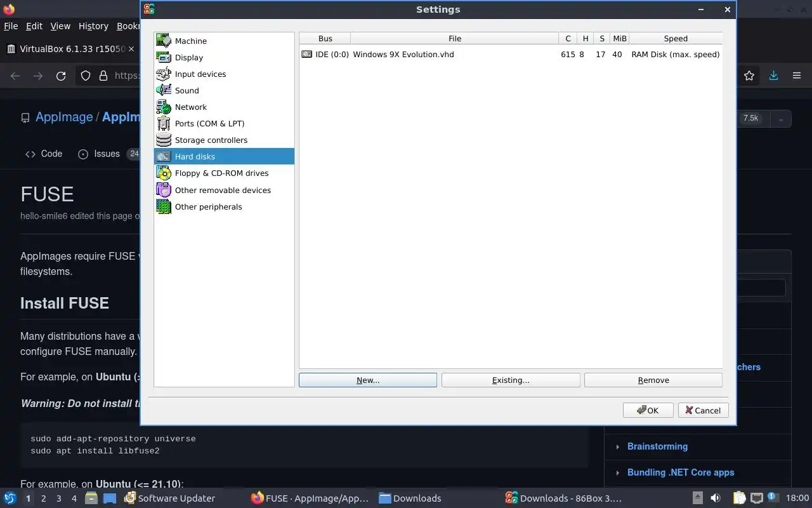This screenshot has height=508, width=812.
Task: Open Downloads folder taskbar item
Action: click(410, 498)
